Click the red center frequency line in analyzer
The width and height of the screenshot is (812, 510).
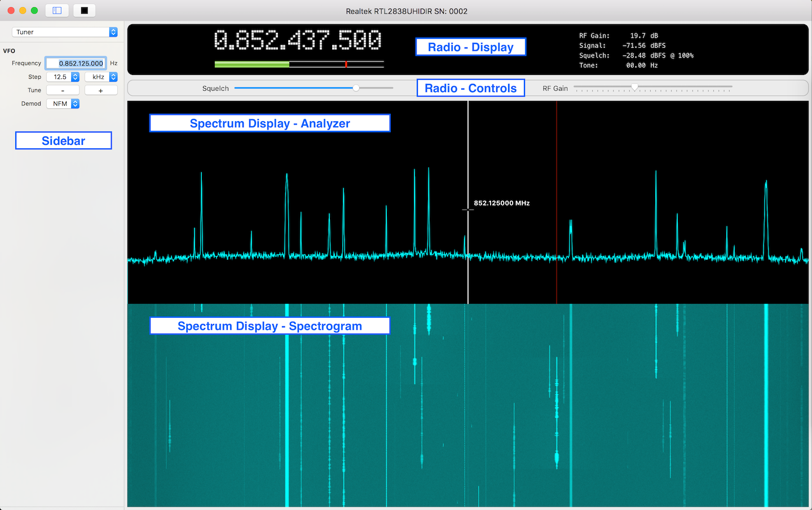557,203
